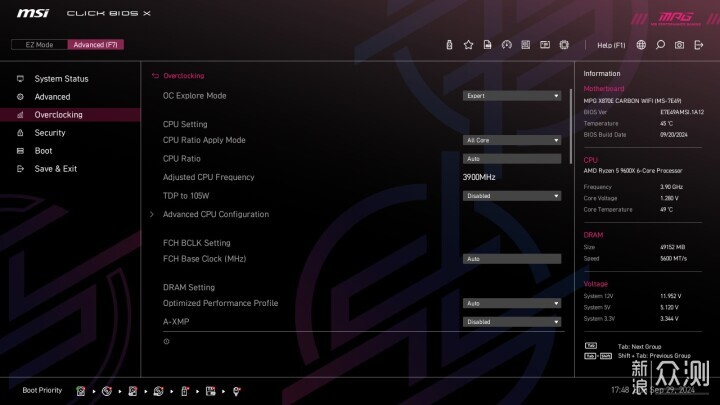
Task: Open Help (F1)
Action: (611, 45)
